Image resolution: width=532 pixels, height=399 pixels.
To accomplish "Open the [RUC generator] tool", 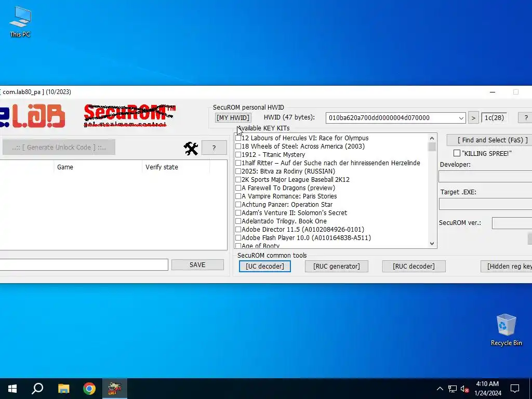I will (337, 267).
